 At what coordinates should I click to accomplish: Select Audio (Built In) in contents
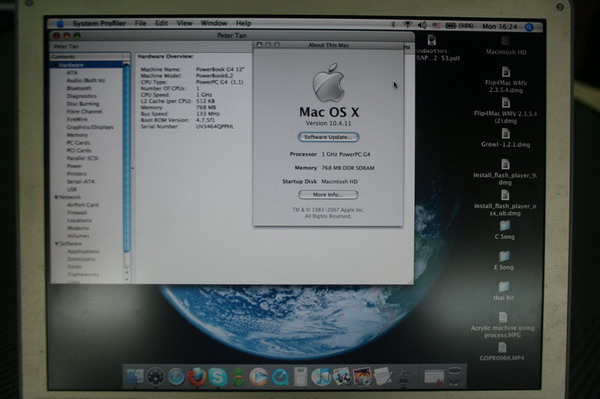click(x=86, y=80)
